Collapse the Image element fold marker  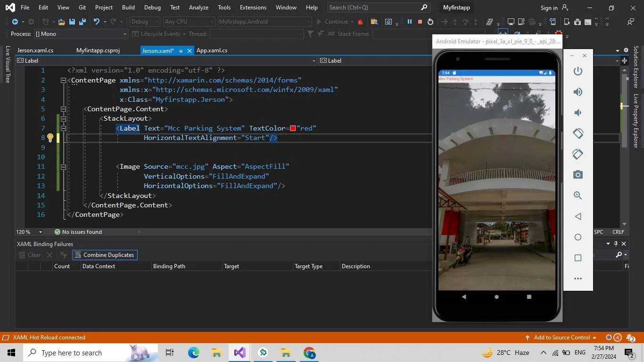(63, 166)
